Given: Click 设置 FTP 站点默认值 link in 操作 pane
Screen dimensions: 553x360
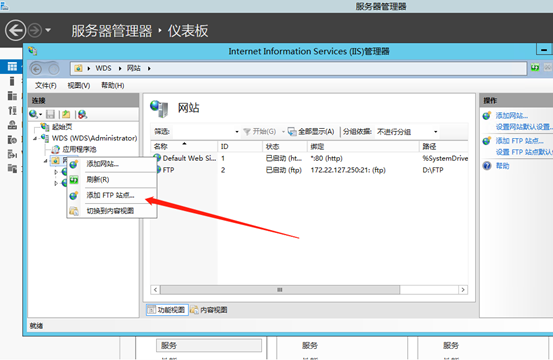Looking at the screenshot, I should click(x=524, y=152).
